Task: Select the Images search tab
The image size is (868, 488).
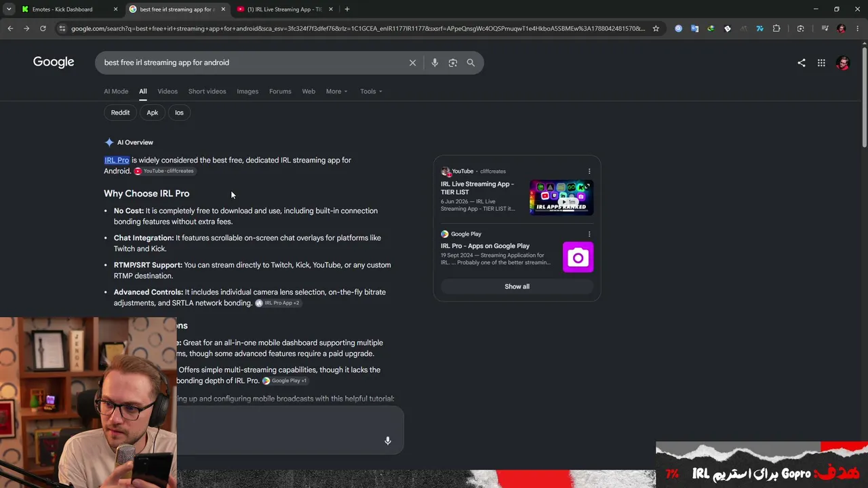Action: click(248, 91)
